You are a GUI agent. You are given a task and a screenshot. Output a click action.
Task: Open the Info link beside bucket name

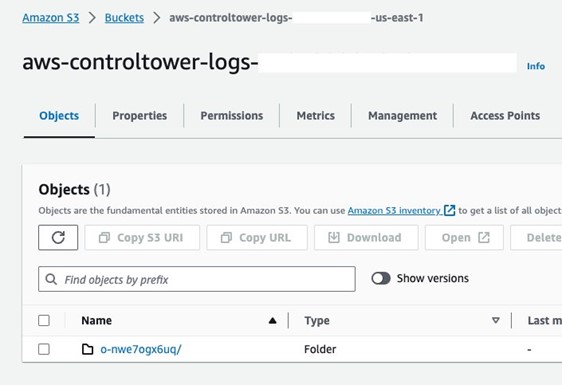(x=536, y=66)
